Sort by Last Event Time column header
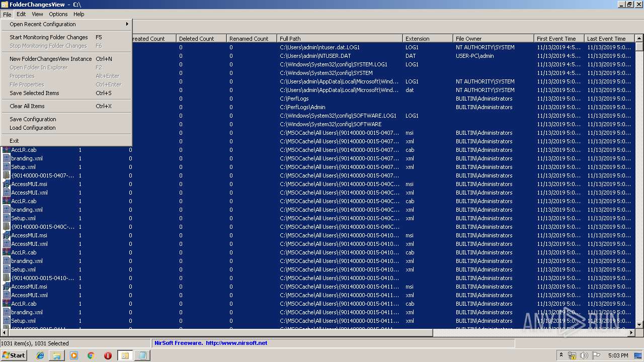The image size is (644, 362). tap(609, 39)
